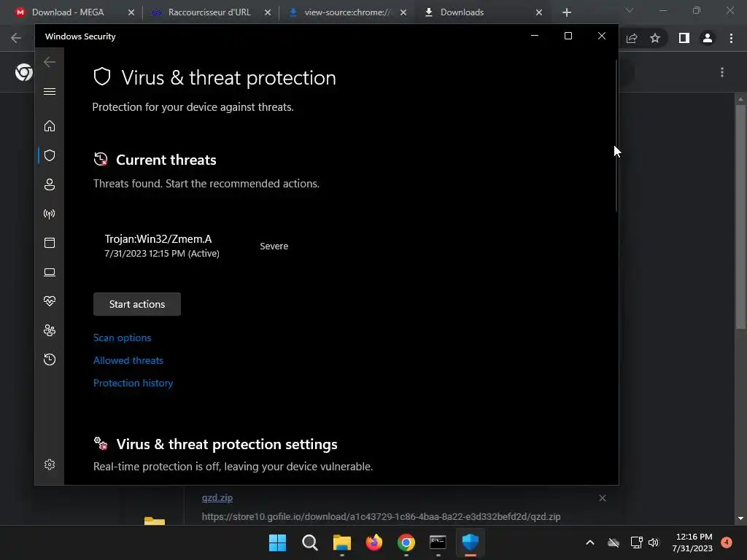This screenshot has height=560, width=747.
Task: Click the Severe threat level label
Action: pyautogui.click(x=274, y=246)
